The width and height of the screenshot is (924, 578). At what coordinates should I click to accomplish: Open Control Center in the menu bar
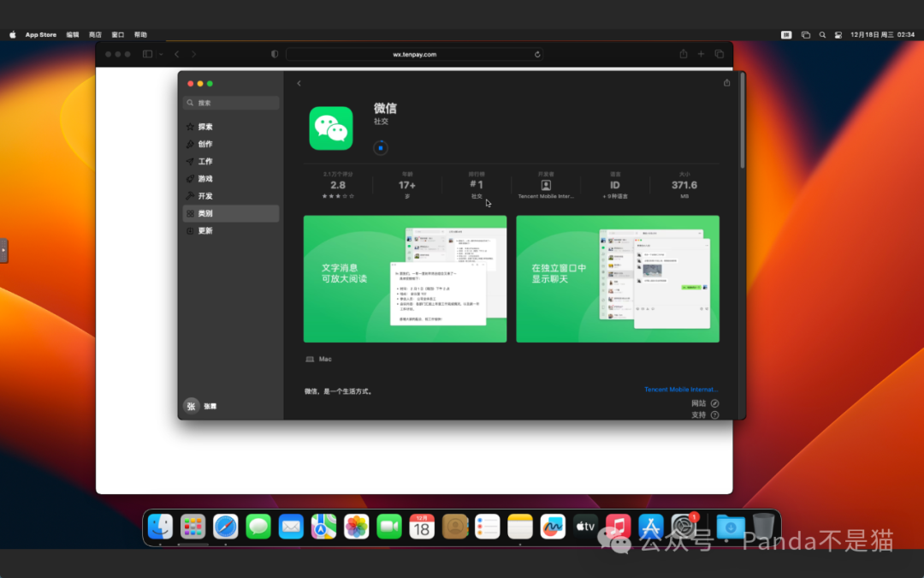pyautogui.click(x=838, y=35)
